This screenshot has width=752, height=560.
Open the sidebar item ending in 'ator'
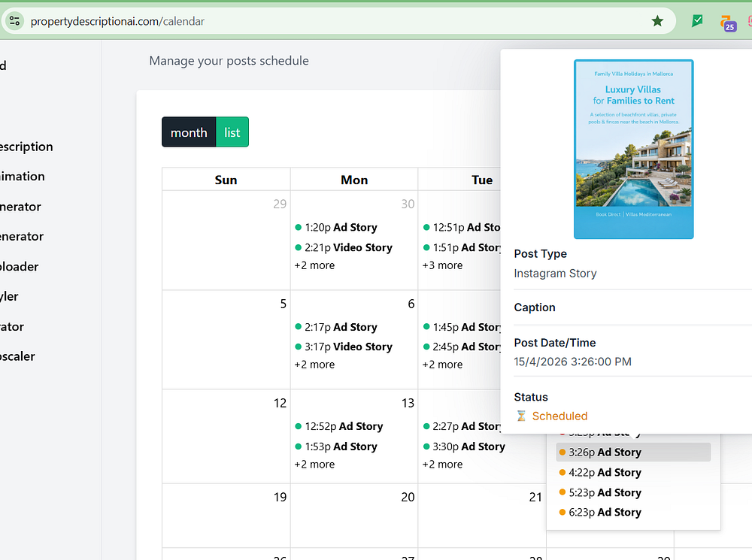pyautogui.click(x=12, y=326)
